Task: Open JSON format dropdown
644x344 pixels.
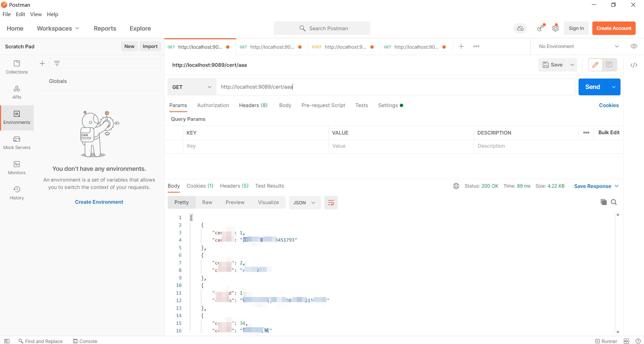Action: pos(305,203)
